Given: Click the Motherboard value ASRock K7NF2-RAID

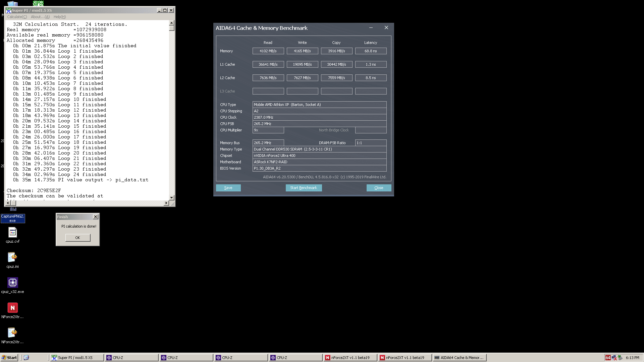Looking at the screenshot, I should pos(319,162).
